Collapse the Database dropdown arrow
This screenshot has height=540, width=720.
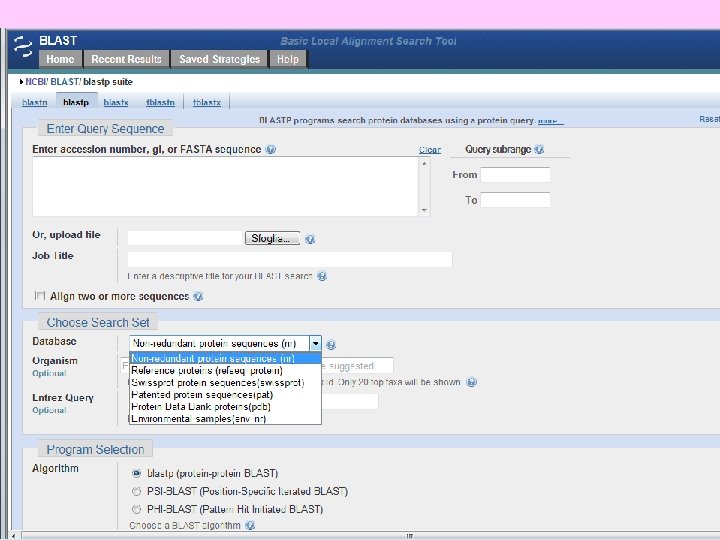[x=315, y=343]
